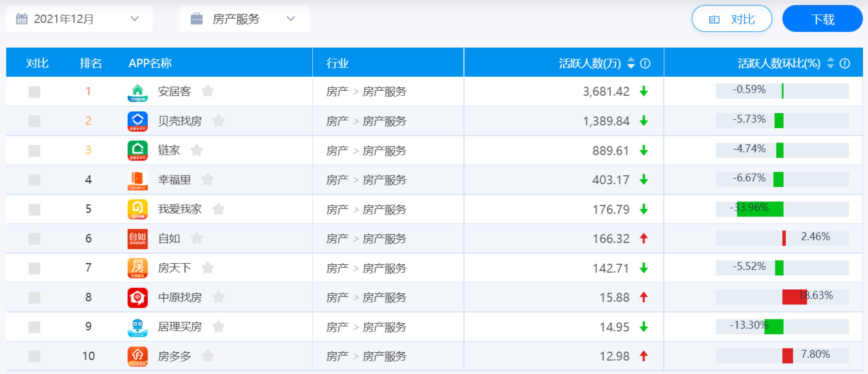Click the 链家 green app icon
Image resolution: width=868 pixels, height=374 pixels.
137,150
